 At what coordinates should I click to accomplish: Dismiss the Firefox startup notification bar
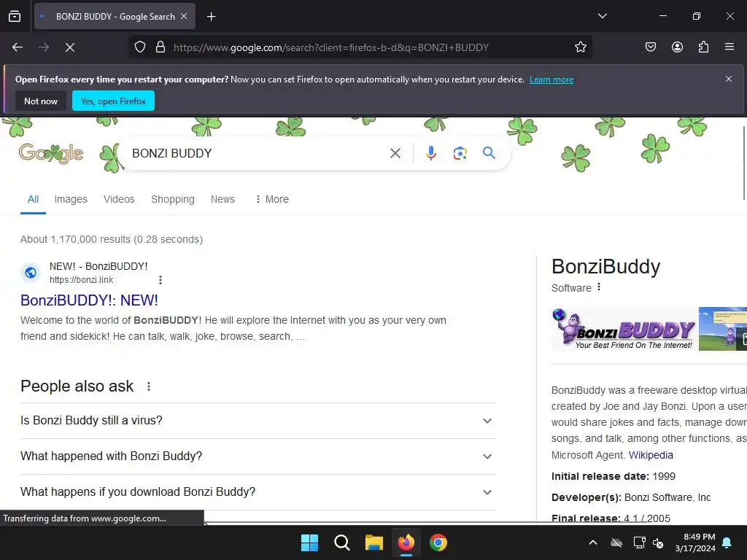[729, 79]
